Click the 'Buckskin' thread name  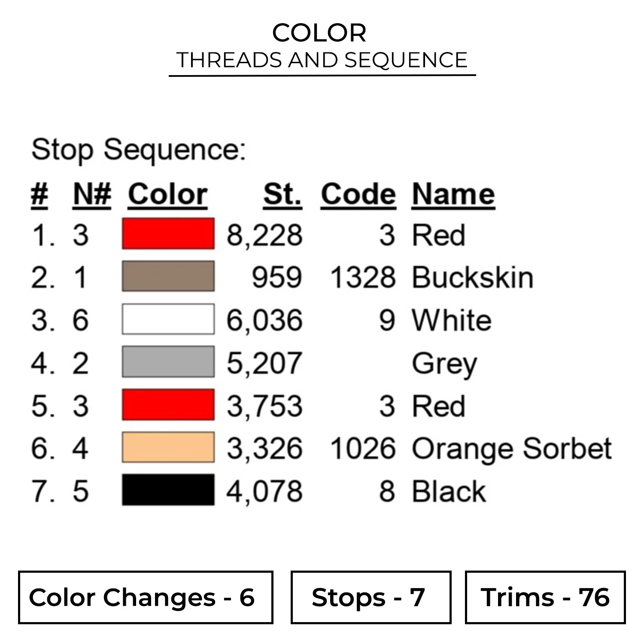(472, 277)
